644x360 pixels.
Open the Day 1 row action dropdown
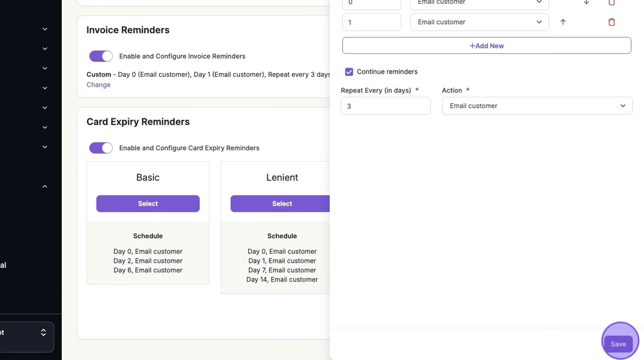(479, 22)
